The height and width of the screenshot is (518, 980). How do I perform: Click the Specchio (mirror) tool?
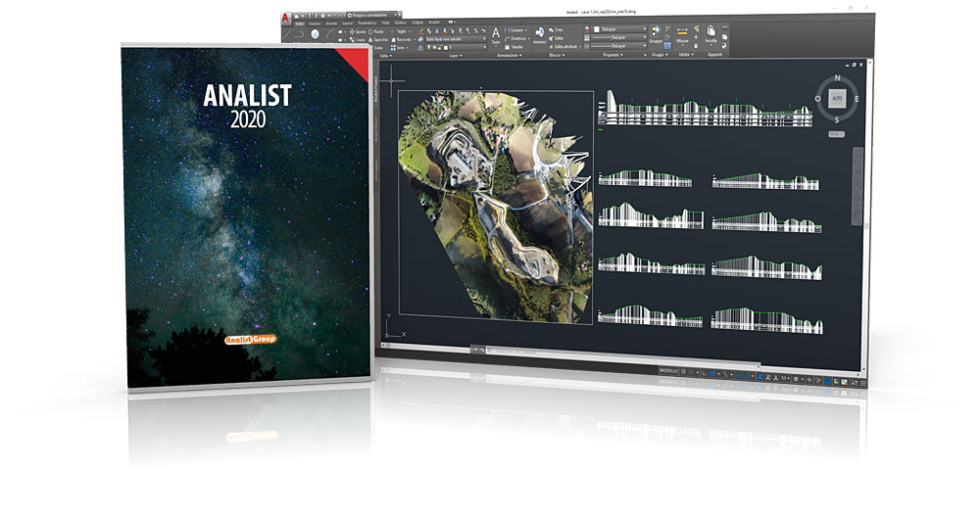coord(378,40)
